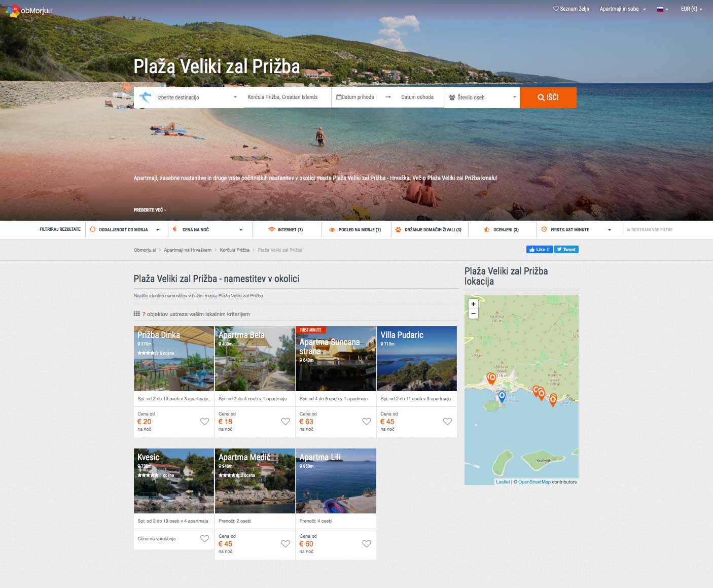The image size is (713, 588).
Task: Toggle Pogled na morje (7) filter
Action: (x=355, y=230)
